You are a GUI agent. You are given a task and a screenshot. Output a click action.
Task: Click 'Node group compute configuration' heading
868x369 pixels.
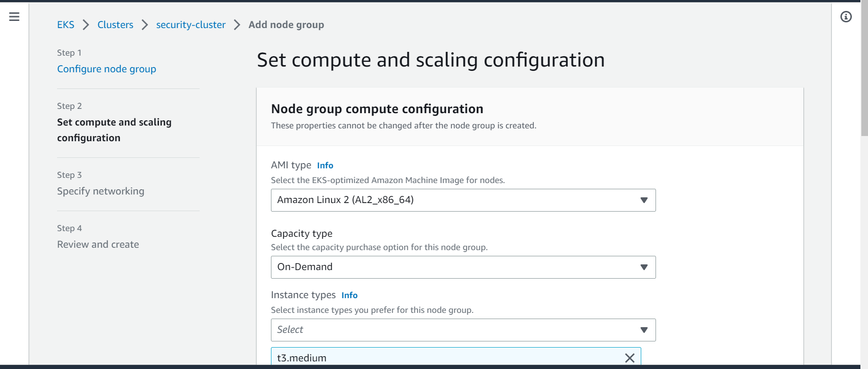coord(377,109)
